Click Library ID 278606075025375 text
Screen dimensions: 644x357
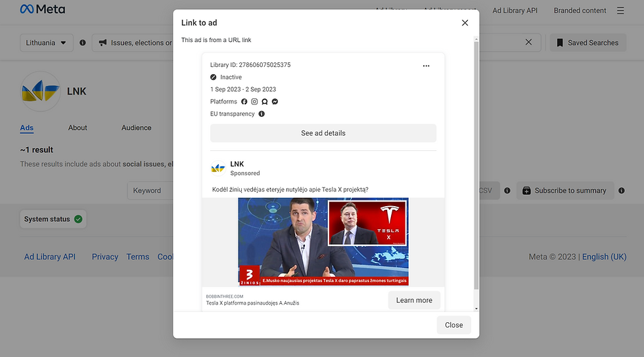tap(250, 65)
